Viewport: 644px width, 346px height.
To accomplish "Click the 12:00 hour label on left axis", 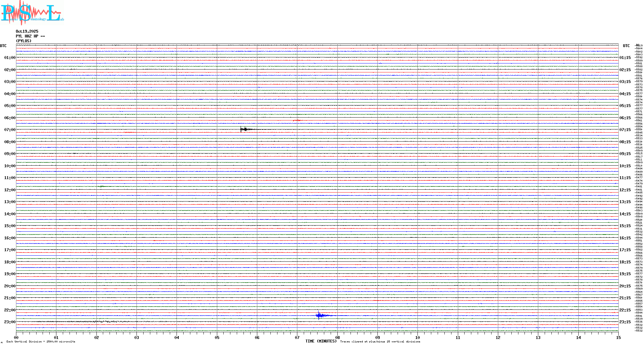I will click(x=10, y=190).
